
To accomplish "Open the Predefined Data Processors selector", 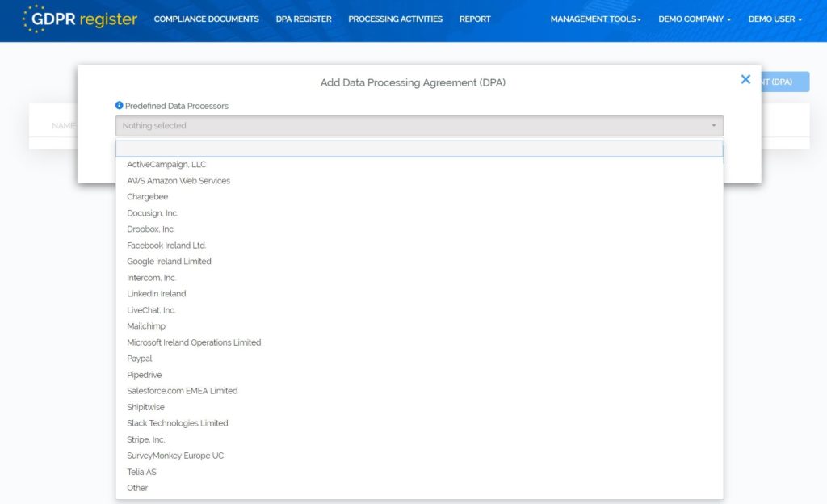I will point(420,125).
